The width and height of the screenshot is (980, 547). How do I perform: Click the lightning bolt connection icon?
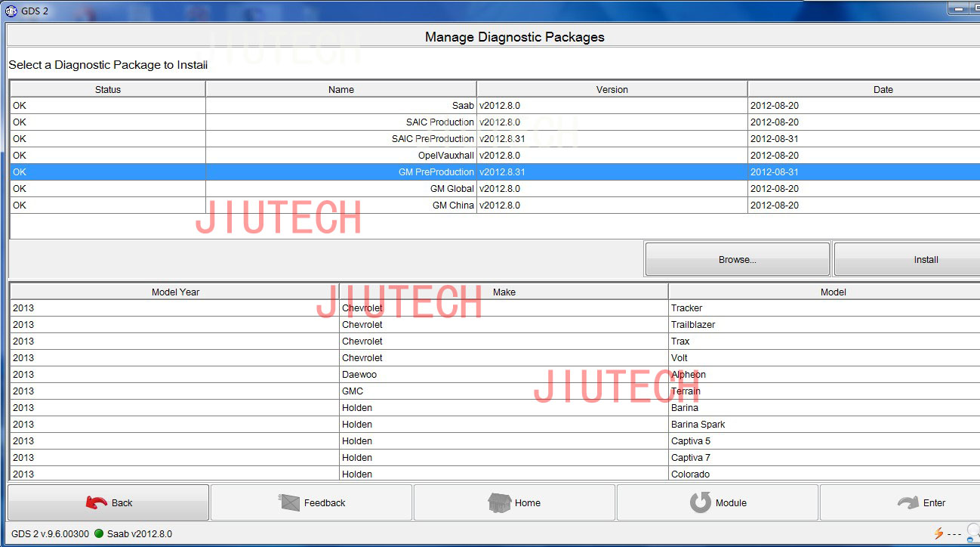pyautogui.click(x=938, y=533)
